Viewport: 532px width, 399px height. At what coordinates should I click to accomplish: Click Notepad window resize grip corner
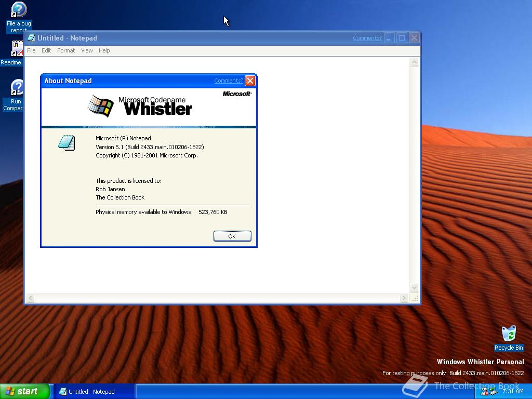415,299
